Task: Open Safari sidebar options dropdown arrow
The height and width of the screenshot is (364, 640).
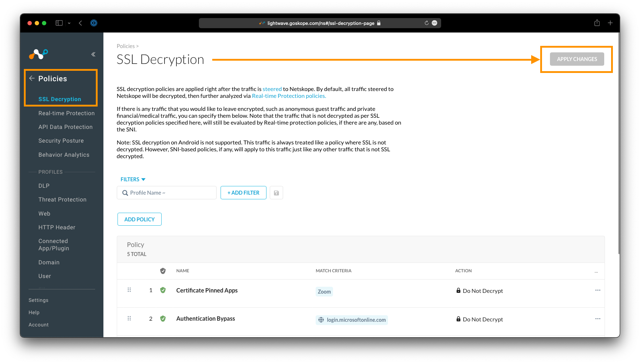Action: pos(69,23)
